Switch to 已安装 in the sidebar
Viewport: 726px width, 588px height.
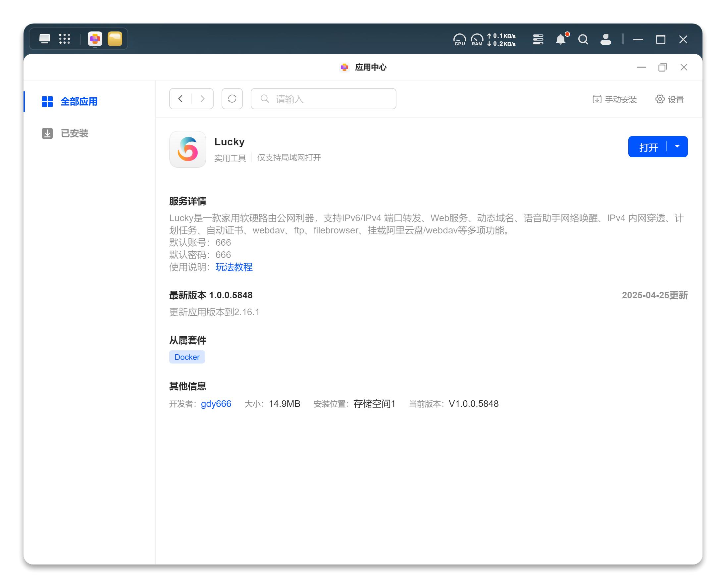[x=74, y=133]
